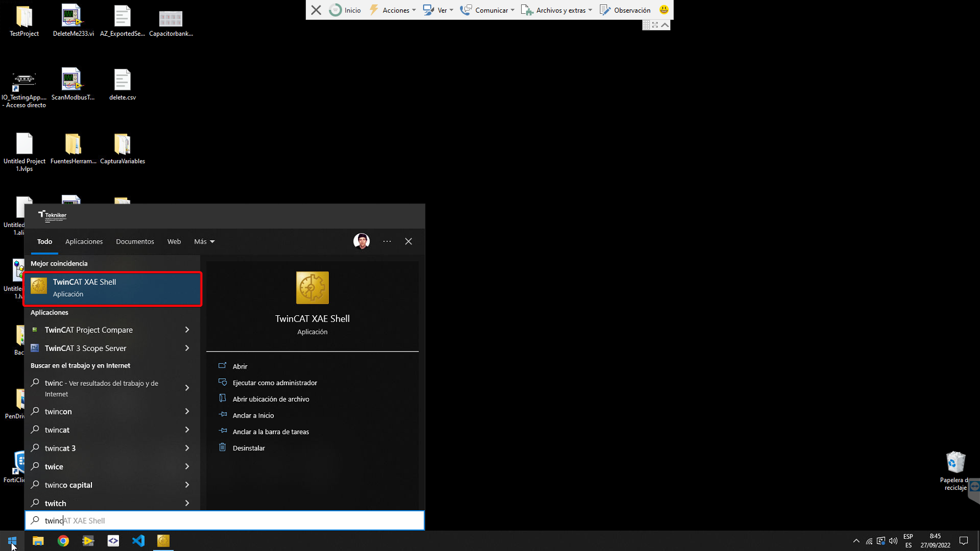Click Anclar a la barra de tareas
980x551 pixels.
(x=270, y=431)
